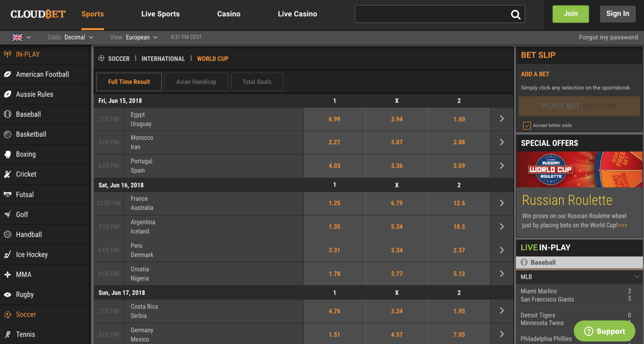The image size is (644, 344).
Task: Click the search magnifier icon
Action: [515, 14]
